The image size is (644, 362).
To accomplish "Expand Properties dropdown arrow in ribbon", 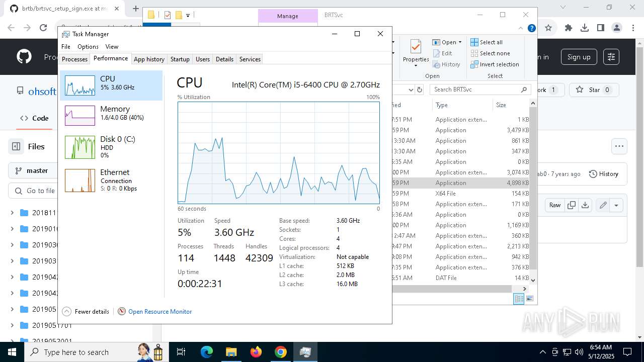I will pos(416,66).
